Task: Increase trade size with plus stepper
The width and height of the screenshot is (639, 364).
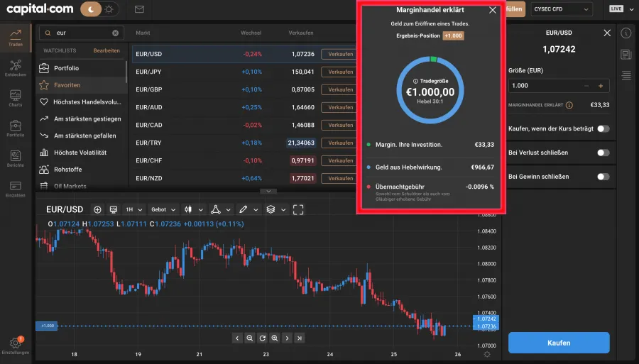Action: click(600, 86)
